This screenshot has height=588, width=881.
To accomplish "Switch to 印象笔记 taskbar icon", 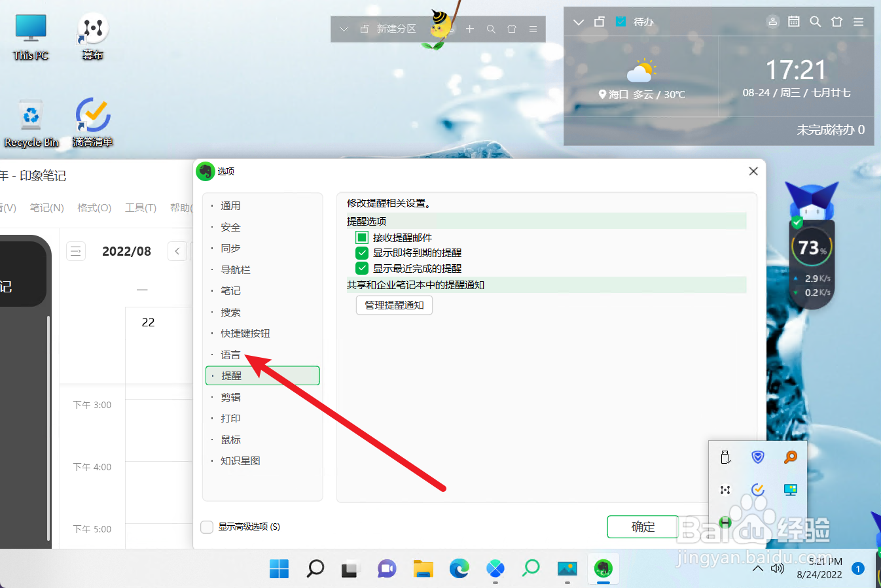I will point(603,568).
